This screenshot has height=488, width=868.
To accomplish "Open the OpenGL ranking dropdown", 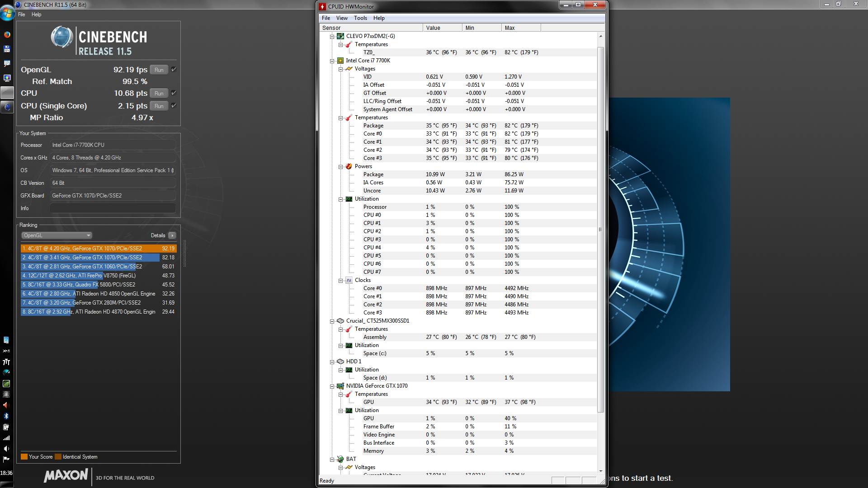I will [57, 235].
